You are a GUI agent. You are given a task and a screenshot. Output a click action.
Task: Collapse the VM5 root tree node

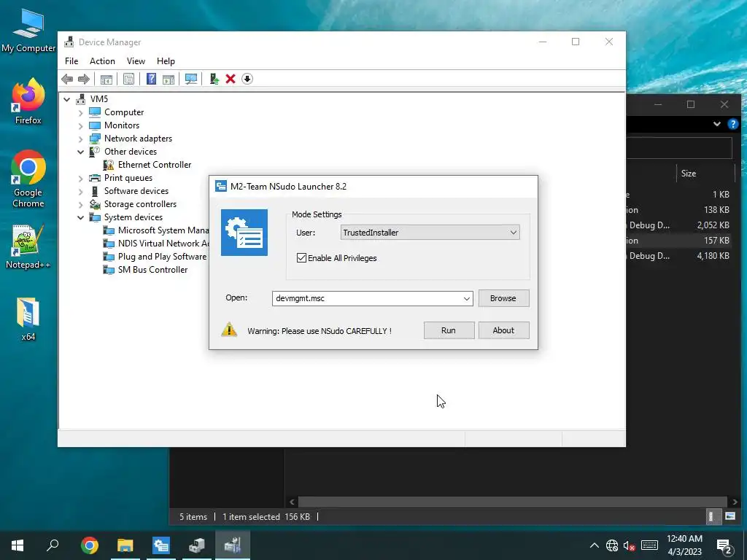tap(66, 99)
